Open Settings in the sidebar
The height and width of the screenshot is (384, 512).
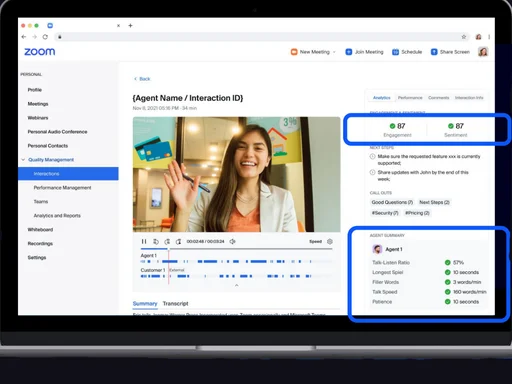tap(37, 258)
